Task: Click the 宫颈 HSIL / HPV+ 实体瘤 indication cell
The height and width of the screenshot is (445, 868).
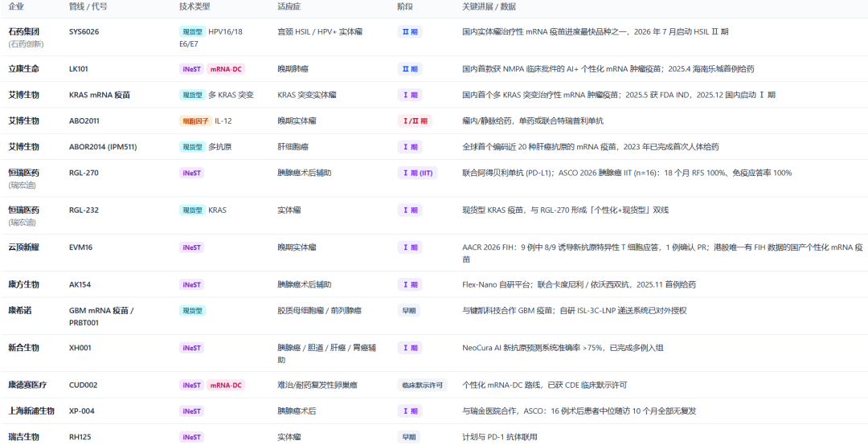Action: coord(320,31)
